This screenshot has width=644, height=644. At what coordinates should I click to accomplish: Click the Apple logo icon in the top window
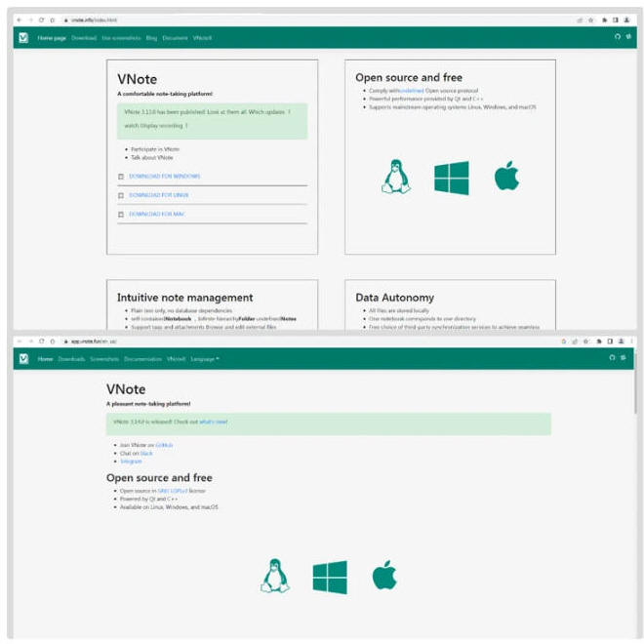(506, 176)
